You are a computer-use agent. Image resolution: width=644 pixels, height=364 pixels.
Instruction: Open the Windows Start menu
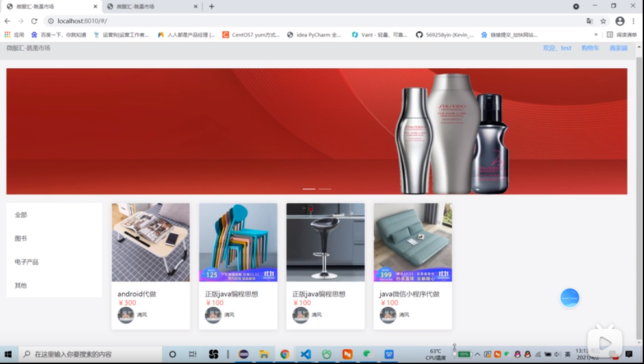pos(8,354)
